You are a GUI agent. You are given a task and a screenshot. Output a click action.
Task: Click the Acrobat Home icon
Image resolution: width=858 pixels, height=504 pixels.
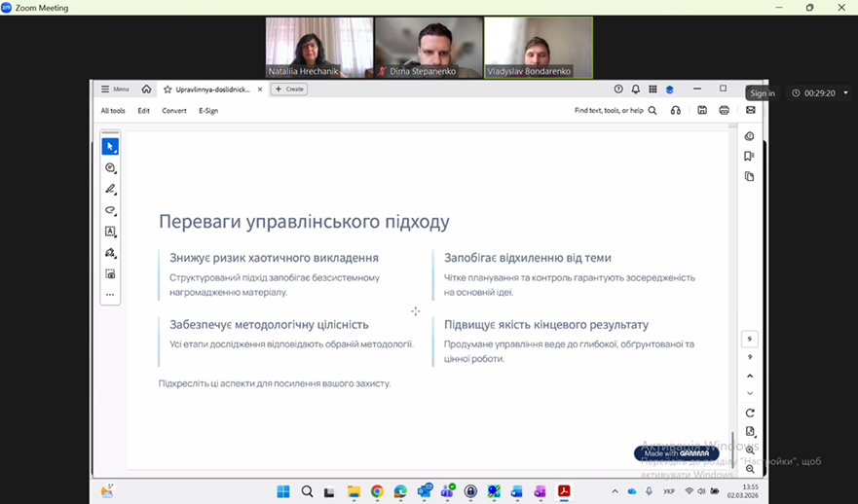click(x=146, y=90)
